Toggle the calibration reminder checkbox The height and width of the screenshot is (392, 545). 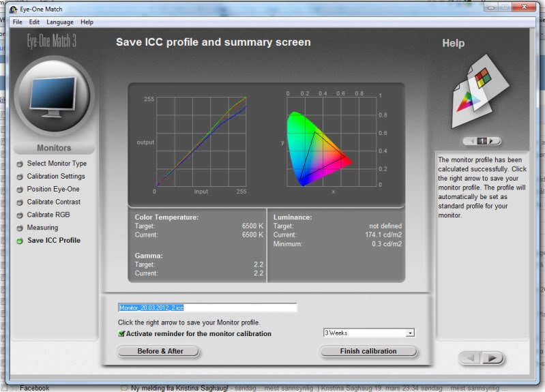tap(121, 334)
